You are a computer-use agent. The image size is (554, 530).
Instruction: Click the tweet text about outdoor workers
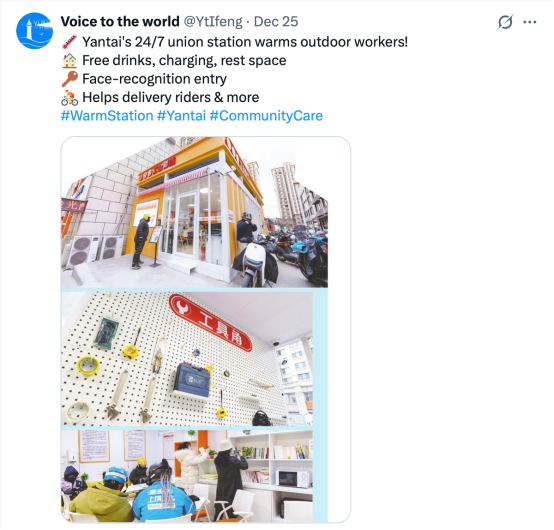[245, 42]
